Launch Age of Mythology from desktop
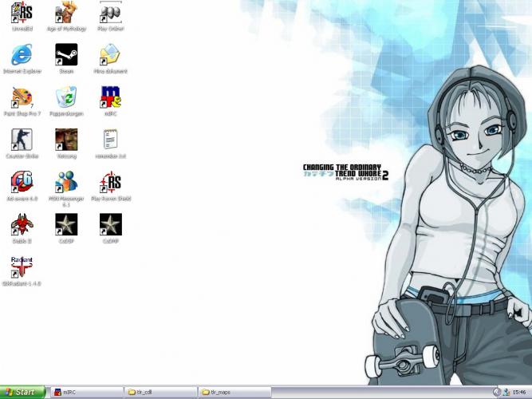 (x=66, y=13)
